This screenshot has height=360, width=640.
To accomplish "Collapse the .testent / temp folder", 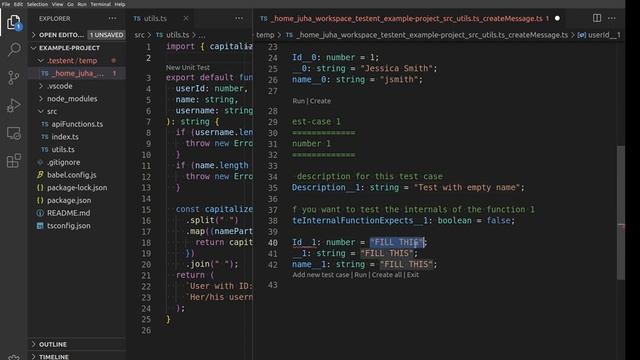I will (72, 61).
